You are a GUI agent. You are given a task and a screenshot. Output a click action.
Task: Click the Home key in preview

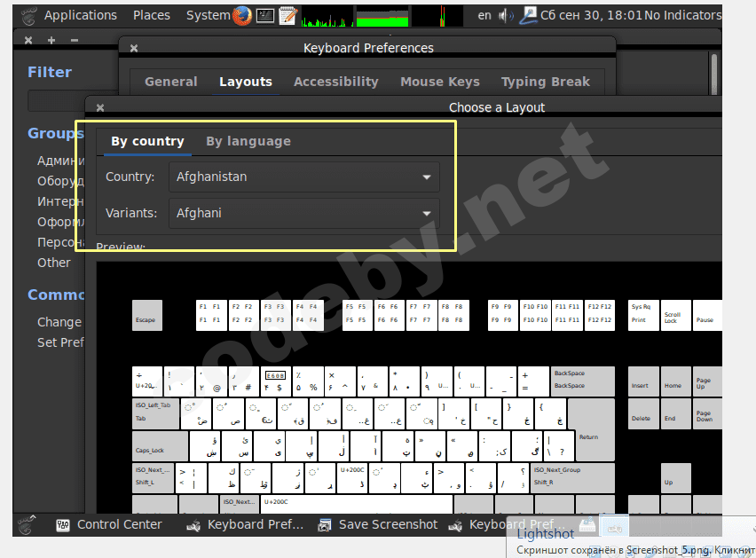coord(676,381)
